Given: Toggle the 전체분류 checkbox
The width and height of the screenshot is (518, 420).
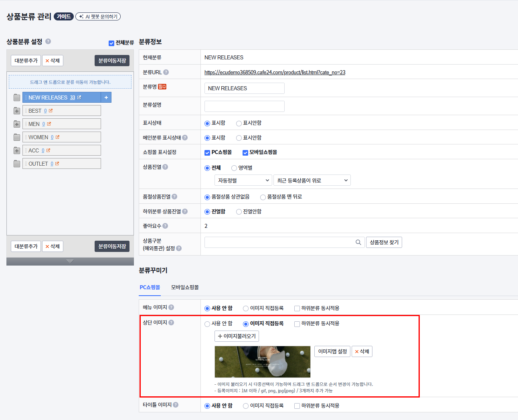Looking at the screenshot, I should pos(111,43).
